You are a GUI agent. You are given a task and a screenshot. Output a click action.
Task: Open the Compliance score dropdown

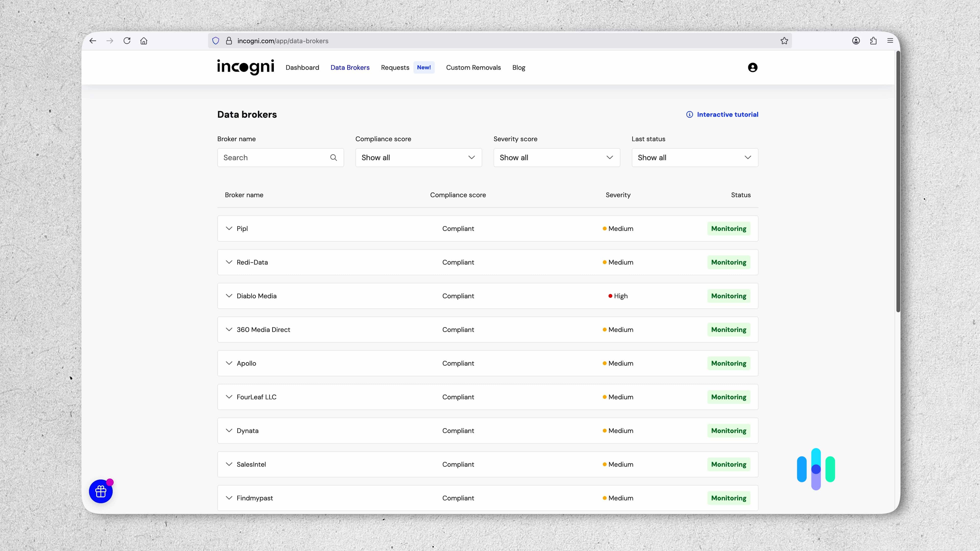point(418,157)
